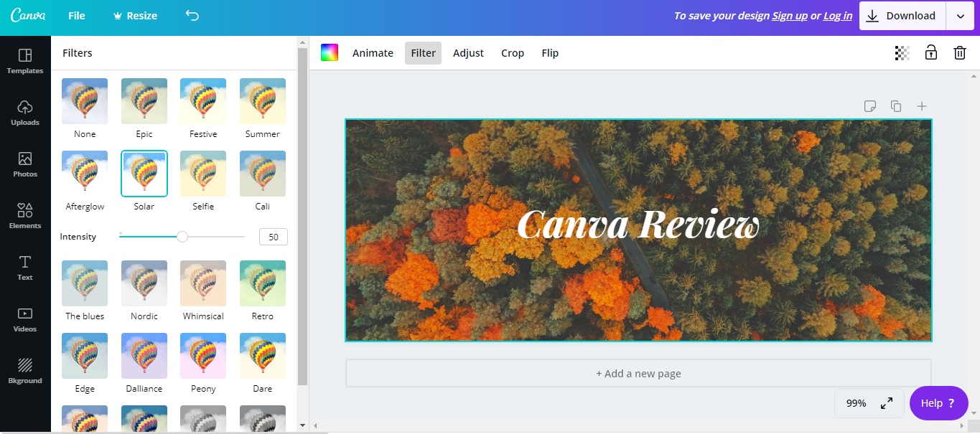Image resolution: width=980 pixels, height=434 pixels.
Task: Toggle the Filter panel button
Action: (423, 53)
